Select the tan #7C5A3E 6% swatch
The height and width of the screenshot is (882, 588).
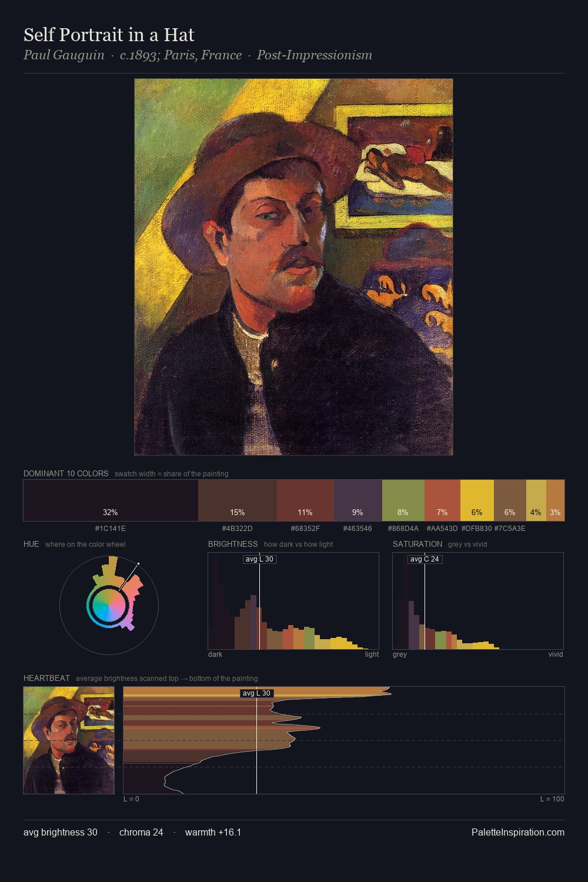(x=510, y=500)
